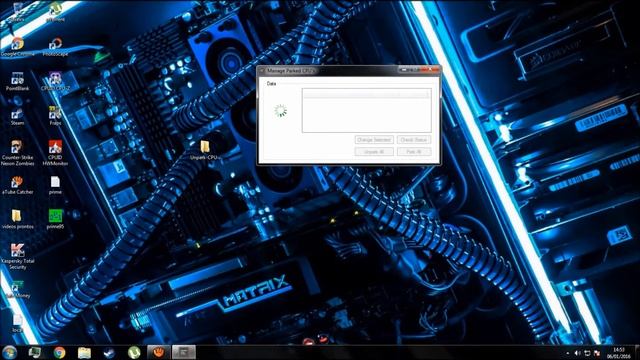This screenshot has height=360, width=640.
Task: Select the prime text file on desktop
Action: (55, 185)
